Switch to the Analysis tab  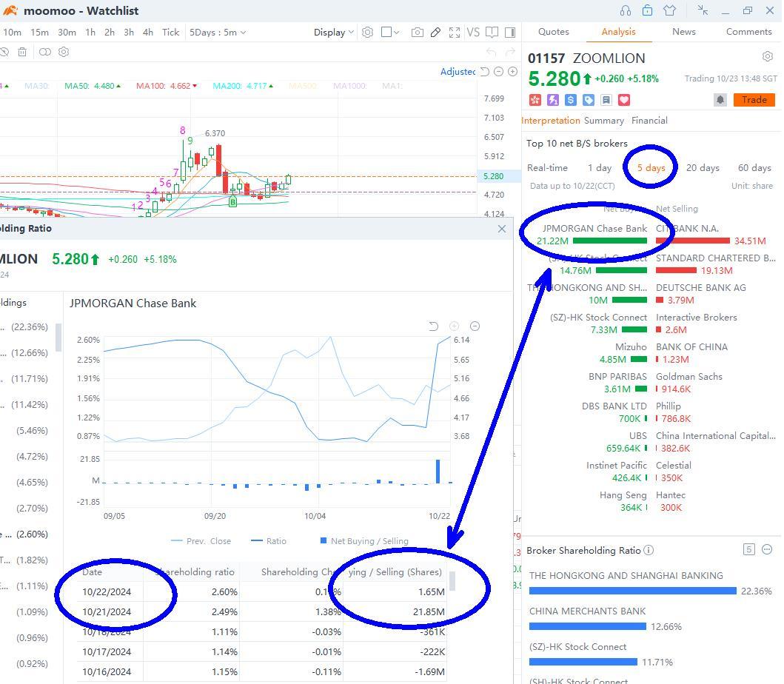point(618,32)
